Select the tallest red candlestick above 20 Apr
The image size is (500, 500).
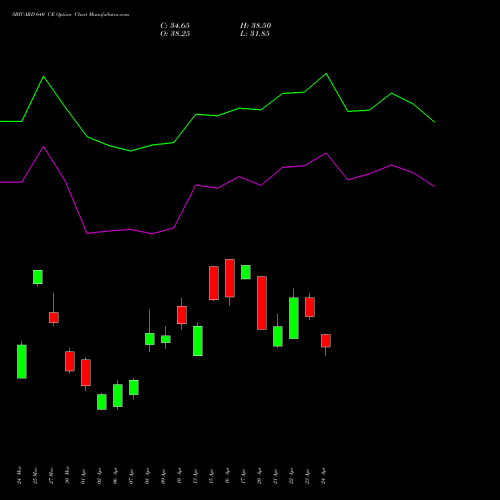[262, 303]
